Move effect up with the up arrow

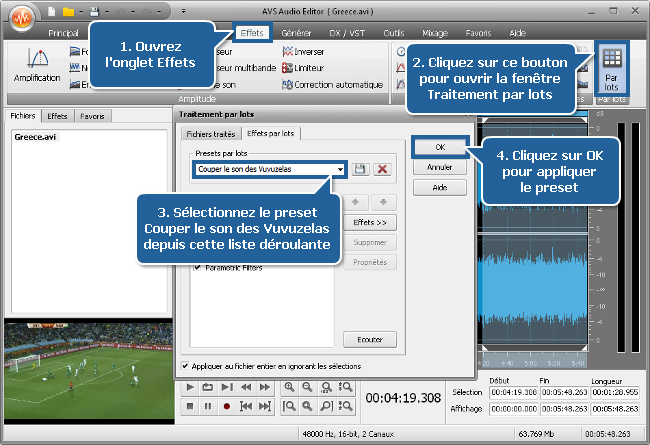tap(355, 202)
